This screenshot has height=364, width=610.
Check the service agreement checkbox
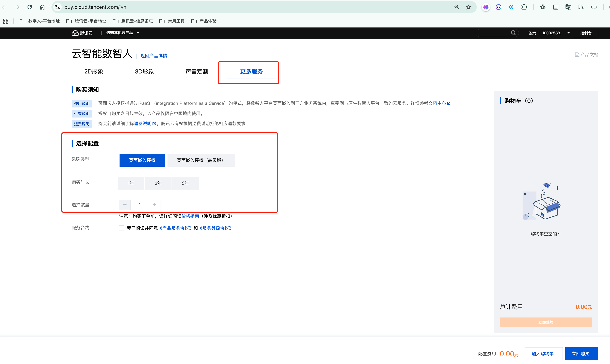click(122, 228)
